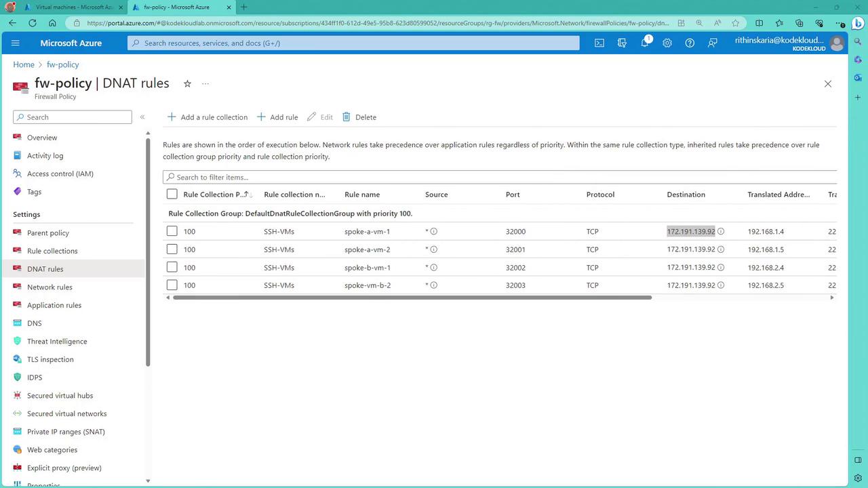Screen dimensions: 868x488
Task: Select the spoke-a-vm-1 rule checkbox
Action: point(172,231)
